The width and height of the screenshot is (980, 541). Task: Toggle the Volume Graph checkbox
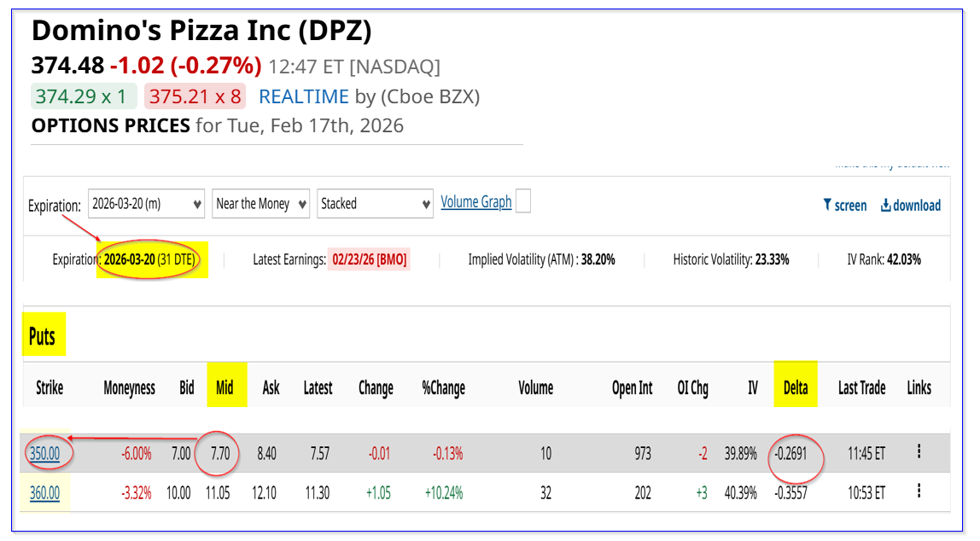523,202
